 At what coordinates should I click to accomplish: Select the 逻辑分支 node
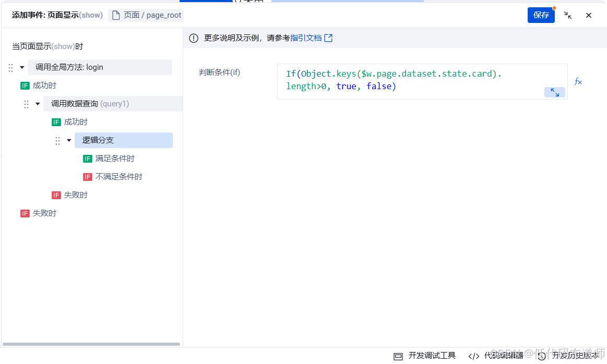(x=124, y=140)
